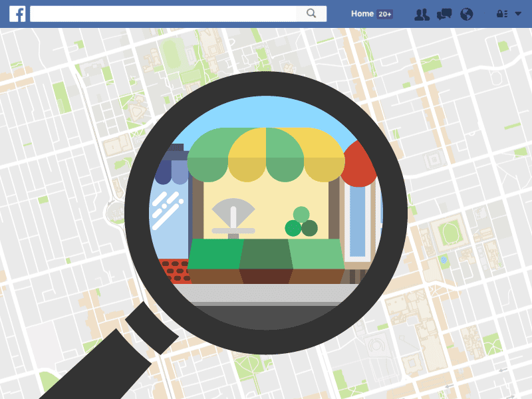532x399 pixels.
Task: Click the 20+ notification badge
Action: click(385, 14)
